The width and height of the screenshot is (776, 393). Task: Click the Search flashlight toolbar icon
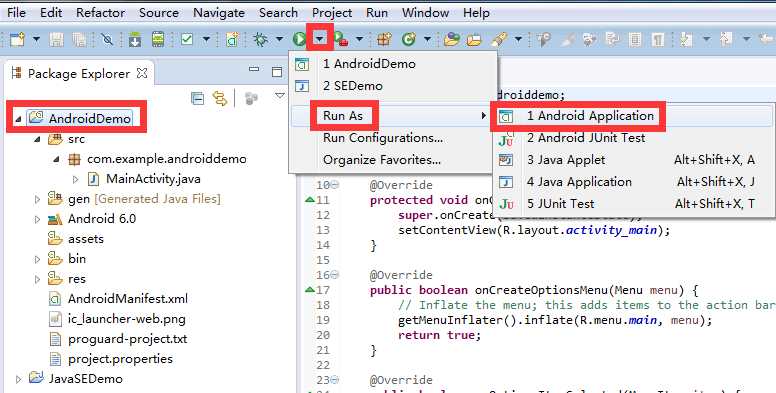[499, 39]
